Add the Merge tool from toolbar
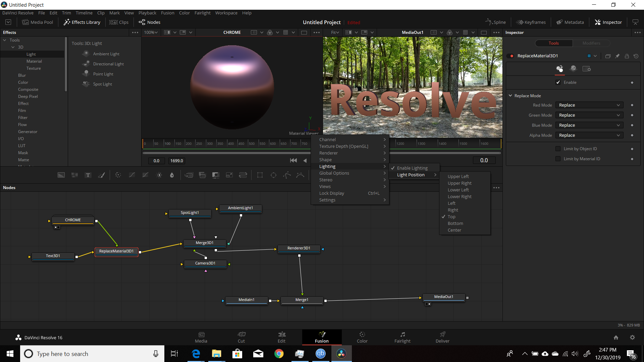 tap(189, 175)
